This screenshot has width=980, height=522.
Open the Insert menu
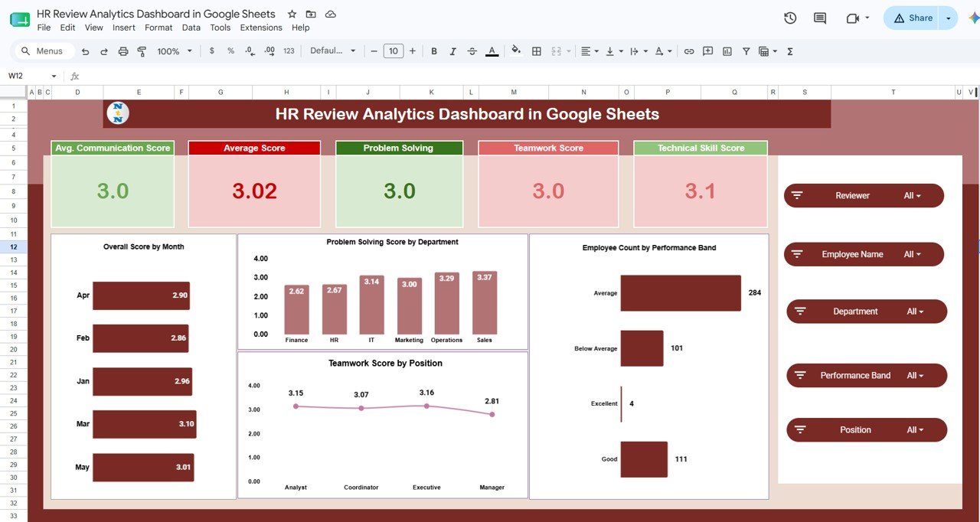coord(123,28)
